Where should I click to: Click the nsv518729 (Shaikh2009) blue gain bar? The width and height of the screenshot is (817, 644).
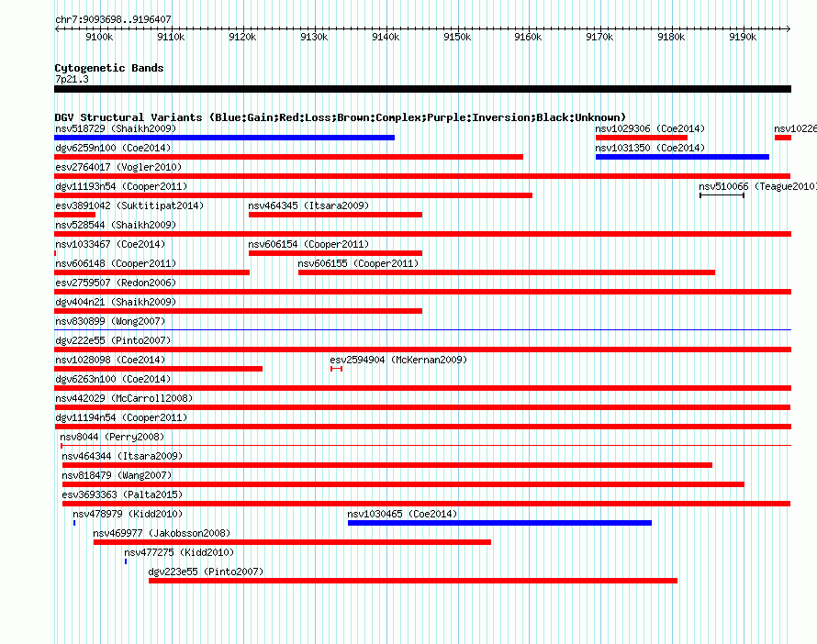224,138
